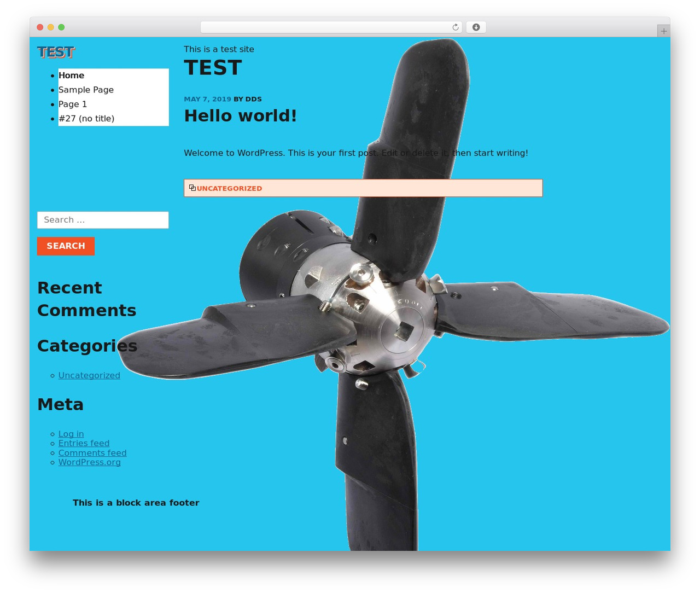Image resolution: width=700 pixels, height=593 pixels.
Task: Click the red close window button
Action: tap(40, 27)
